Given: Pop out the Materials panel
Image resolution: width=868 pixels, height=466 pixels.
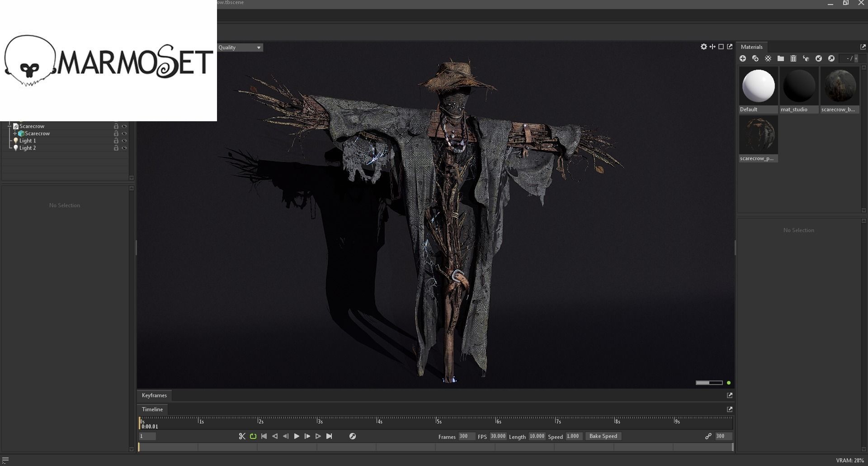Looking at the screenshot, I should pos(863,47).
